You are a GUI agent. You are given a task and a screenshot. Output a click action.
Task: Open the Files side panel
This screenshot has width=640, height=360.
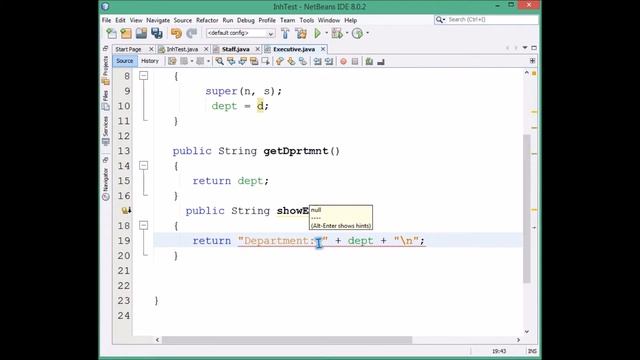106,100
